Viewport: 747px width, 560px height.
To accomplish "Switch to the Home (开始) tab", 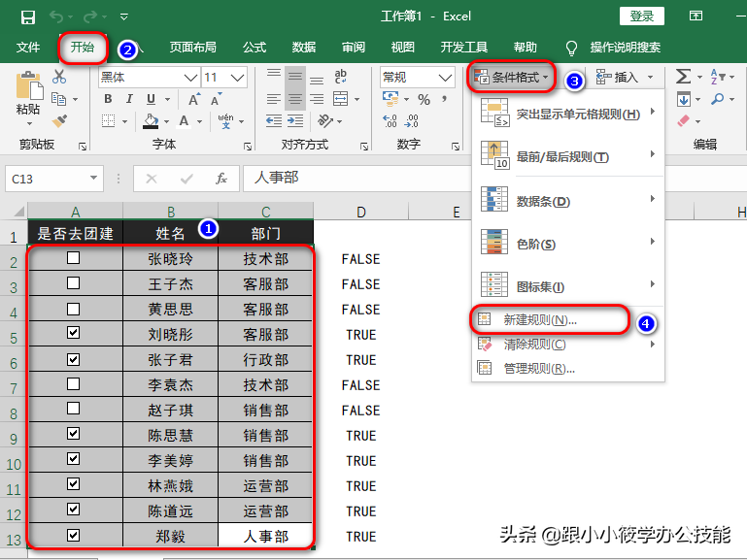I will click(82, 48).
